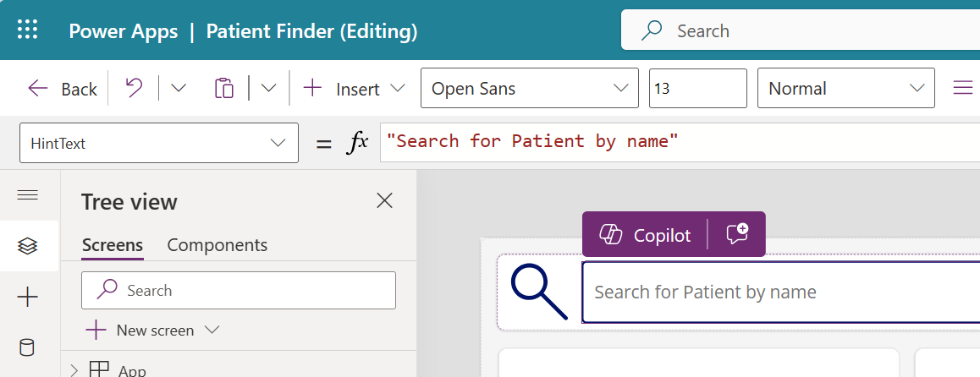The width and height of the screenshot is (980, 377).
Task: Open the HintText property dropdown
Action: (x=159, y=144)
